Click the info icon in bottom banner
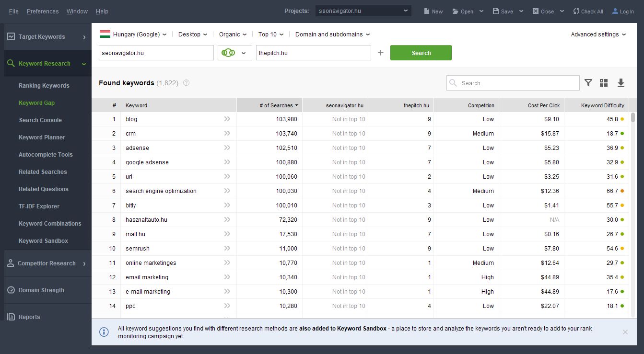This screenshot has width=644, height=354. tap(104, 332)
